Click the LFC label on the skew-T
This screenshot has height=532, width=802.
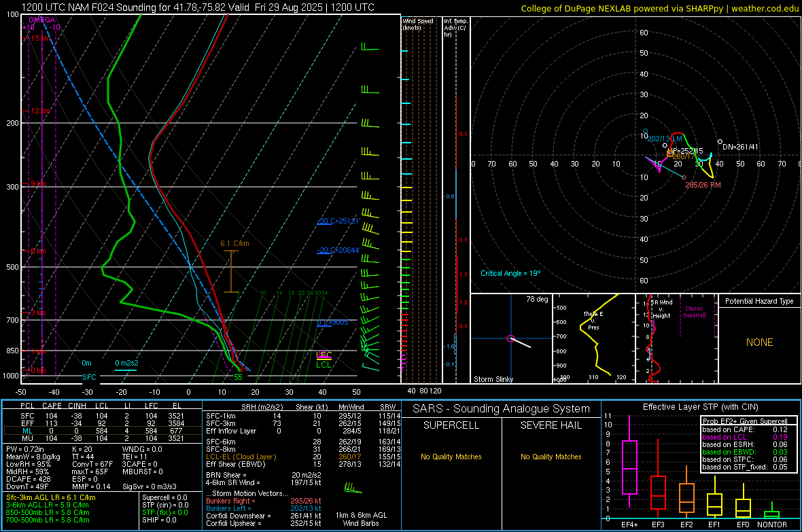[x=324, y=355]
